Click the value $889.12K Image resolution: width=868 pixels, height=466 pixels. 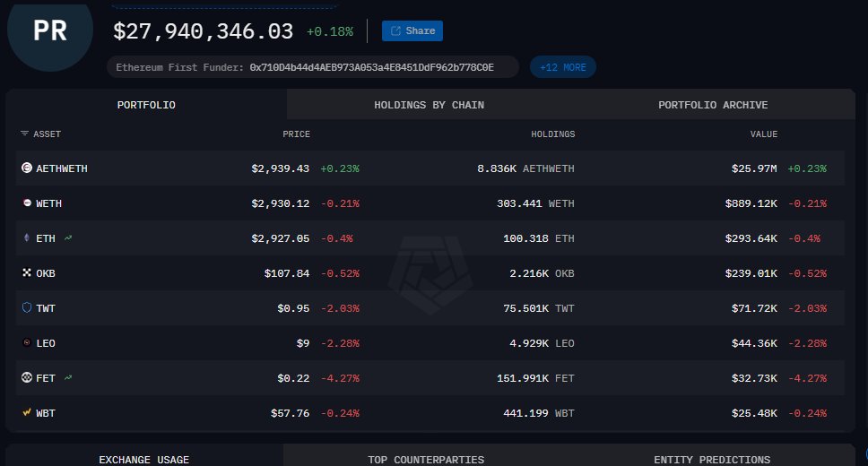[751, 203]
